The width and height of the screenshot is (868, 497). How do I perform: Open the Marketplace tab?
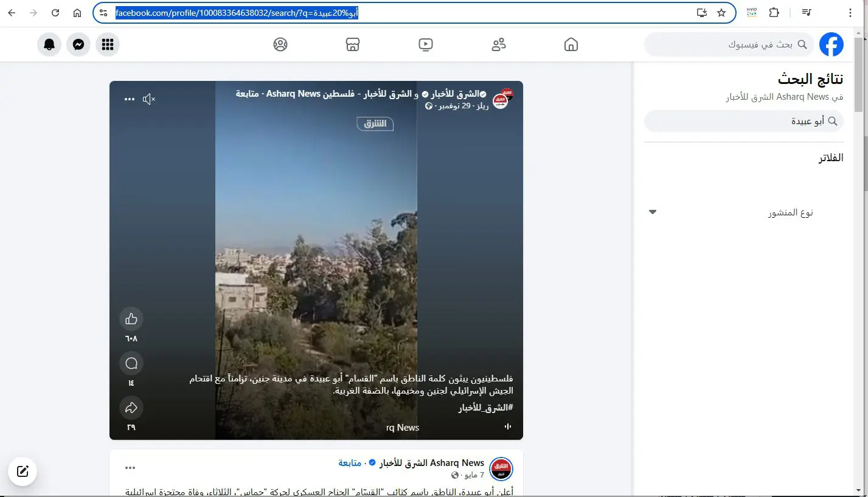tap(353, 44)
